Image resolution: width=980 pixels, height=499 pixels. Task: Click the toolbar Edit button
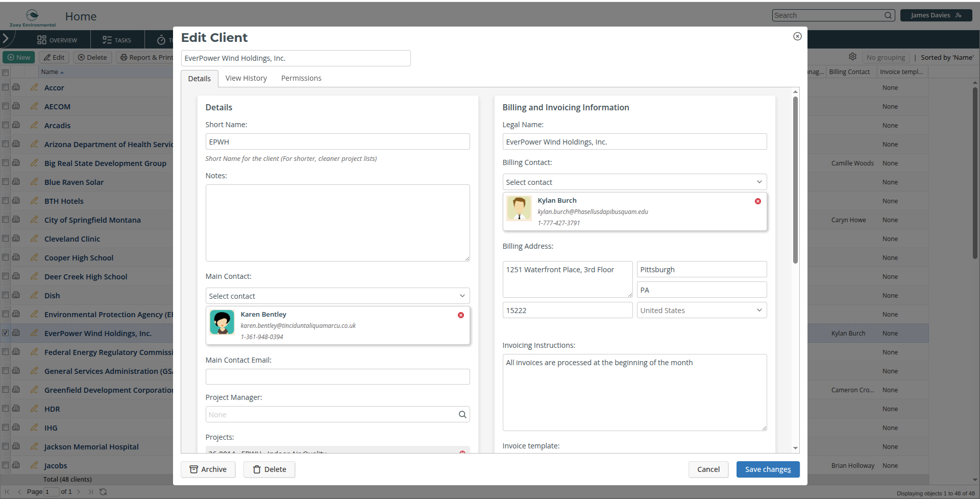54,57
